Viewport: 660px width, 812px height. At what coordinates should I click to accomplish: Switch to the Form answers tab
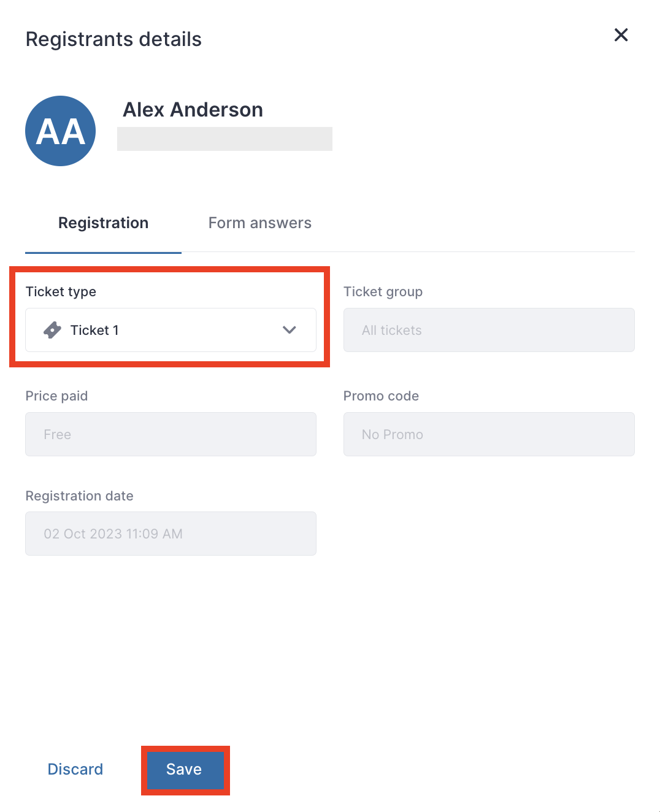click(260, 223)
